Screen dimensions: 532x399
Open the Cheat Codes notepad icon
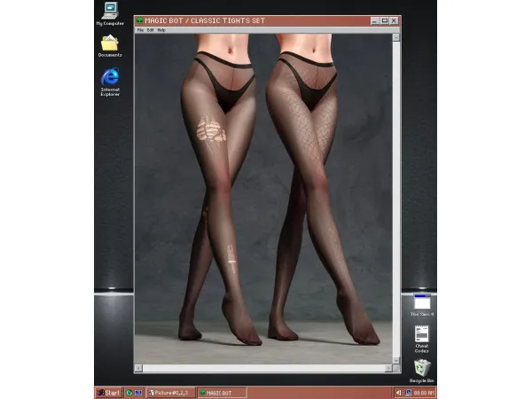pos(422,340)
